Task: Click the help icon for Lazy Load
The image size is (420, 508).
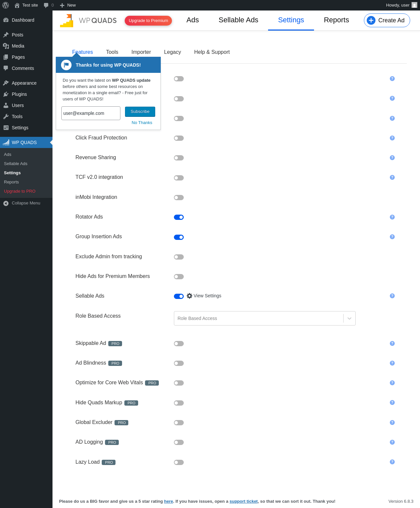Action: click(392, 462)
